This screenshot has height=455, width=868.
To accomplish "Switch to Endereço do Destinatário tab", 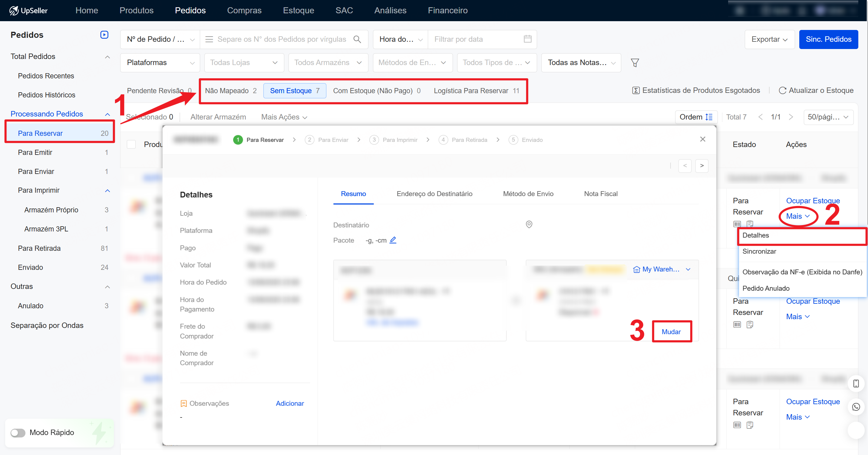I will click(434, 194).
